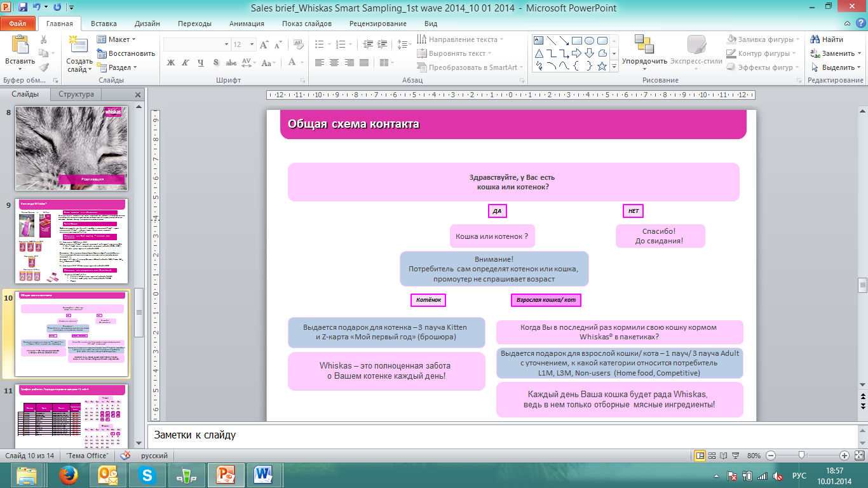Open line spacing dropdown
Screen dimensions: 868x488
[x=403, y=44]
